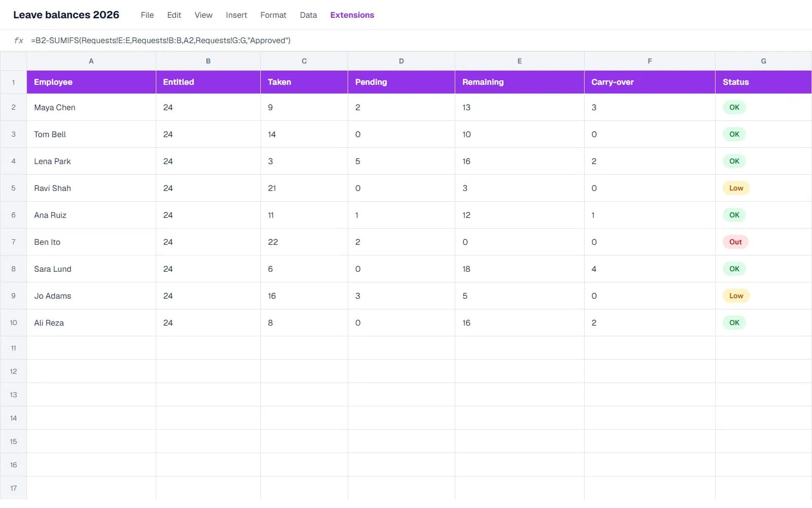This screenshot has width=812, height=508.
Task: Click the fx function icon
Action: pos(18,41)
